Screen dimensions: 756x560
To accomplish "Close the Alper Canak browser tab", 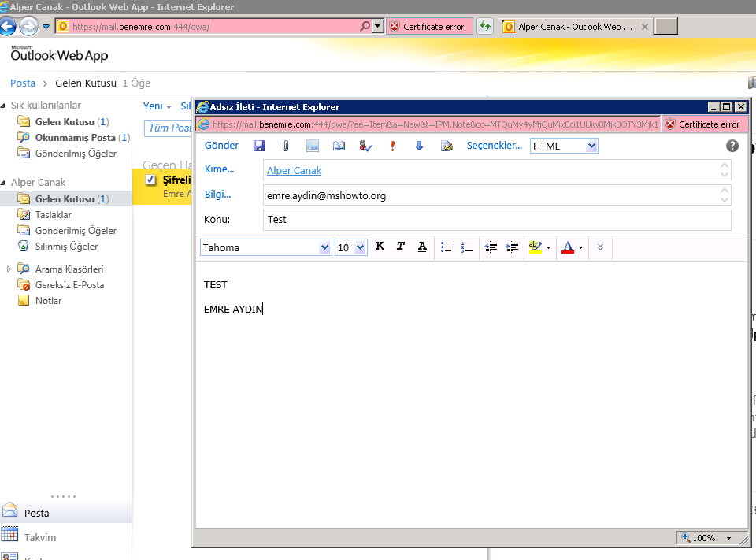I will click(645, 27).
